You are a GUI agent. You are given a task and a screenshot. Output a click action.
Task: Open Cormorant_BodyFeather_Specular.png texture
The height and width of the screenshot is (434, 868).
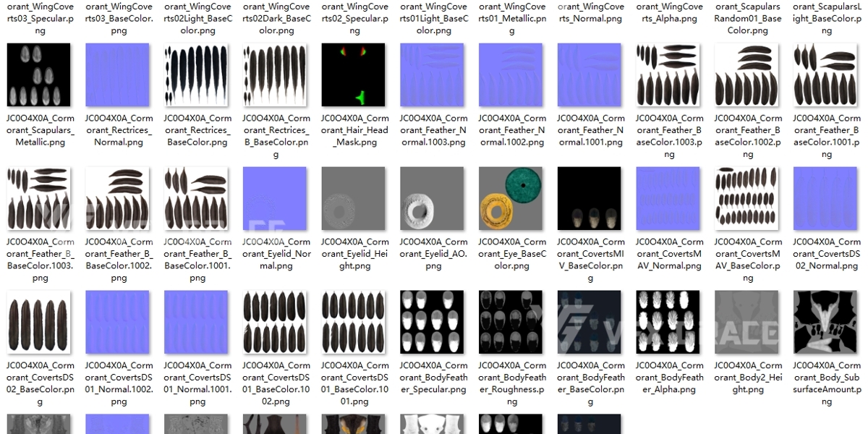coord(433,323)
